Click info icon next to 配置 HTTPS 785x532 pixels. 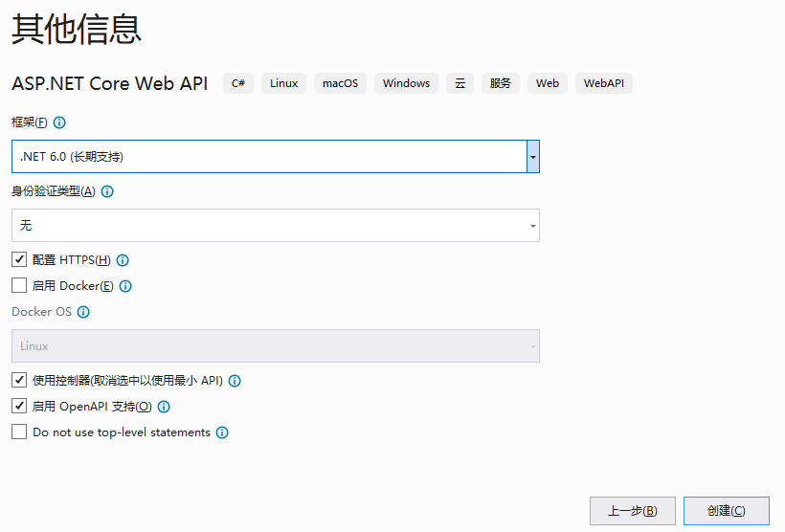123,260
